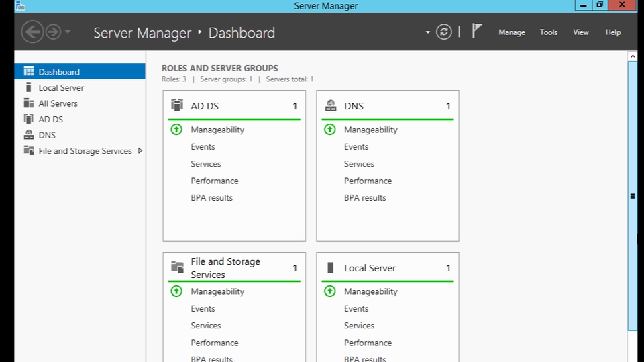
Task: Click the forward navigation arrow button
Action: coord(53,32)
